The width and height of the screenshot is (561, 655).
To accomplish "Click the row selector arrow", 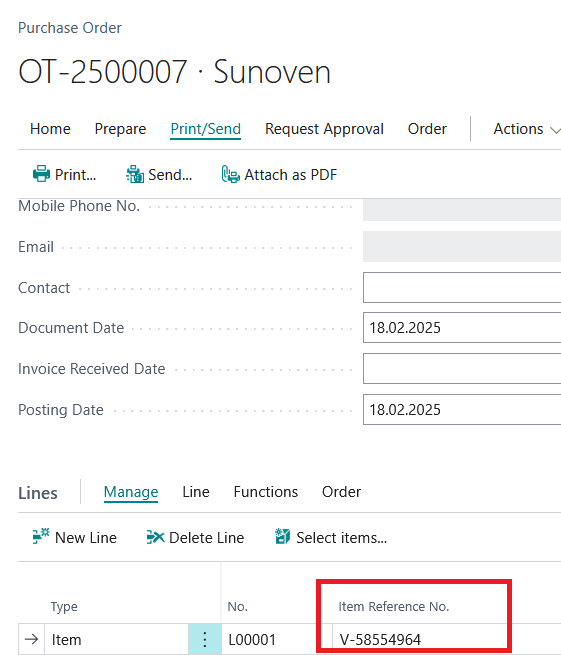I will point(31,639).
